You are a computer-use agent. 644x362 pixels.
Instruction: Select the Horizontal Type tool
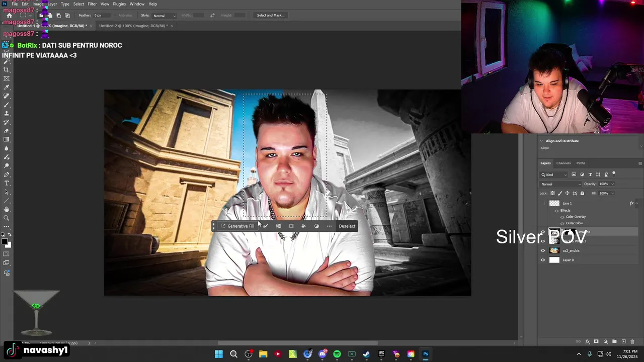coord(7,183)
